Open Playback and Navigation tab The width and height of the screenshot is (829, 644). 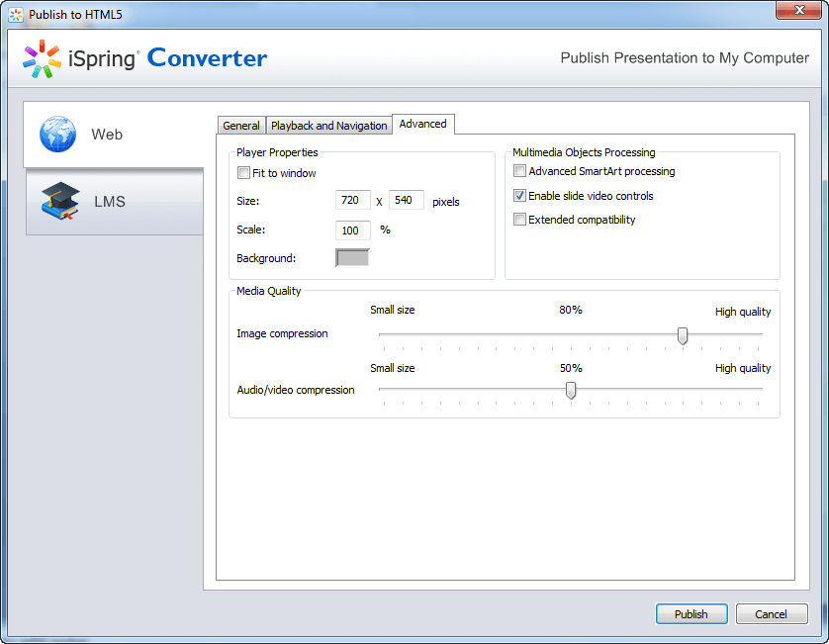click(328, 126)
